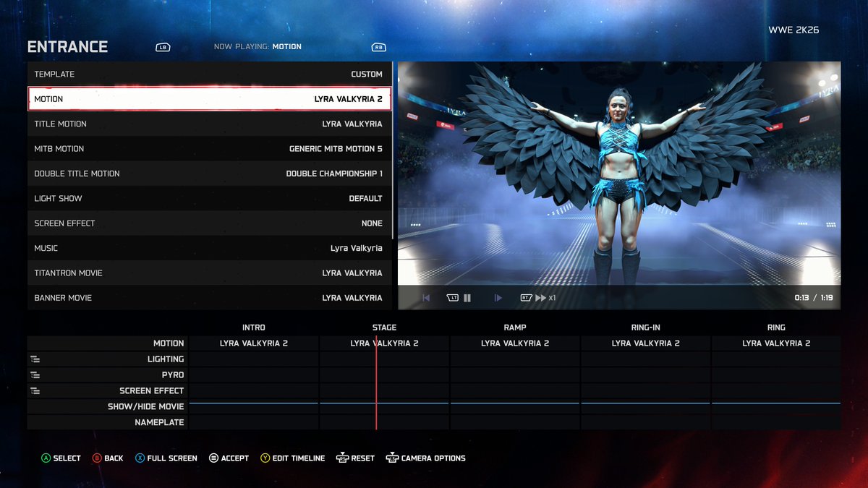Select the Ramp timeline column header

[515, 328]
